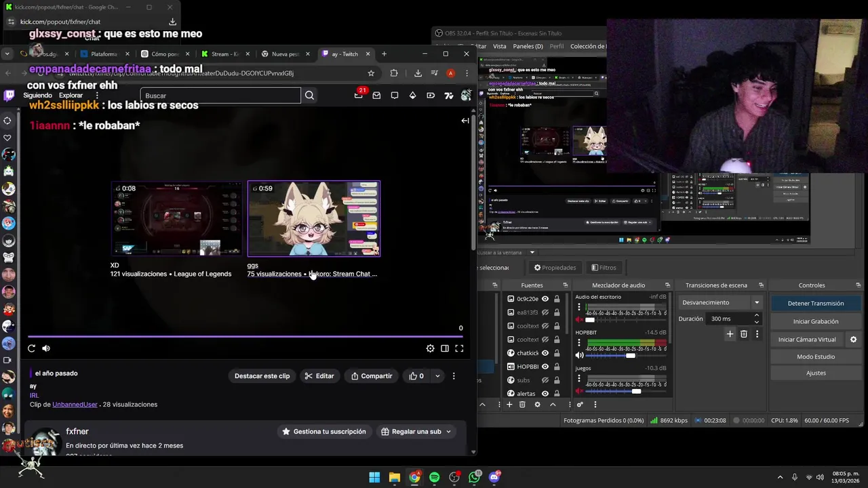
Task: Click Destacar este clip button
Action: click(x=262, y=376)
